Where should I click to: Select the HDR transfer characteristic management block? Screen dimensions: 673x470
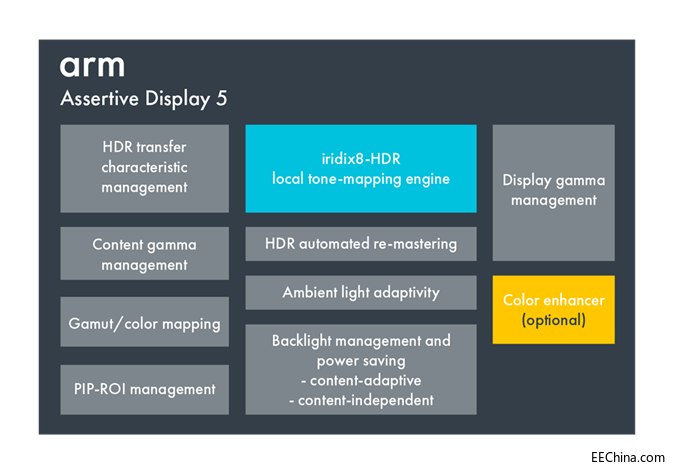tap(145, 169)
